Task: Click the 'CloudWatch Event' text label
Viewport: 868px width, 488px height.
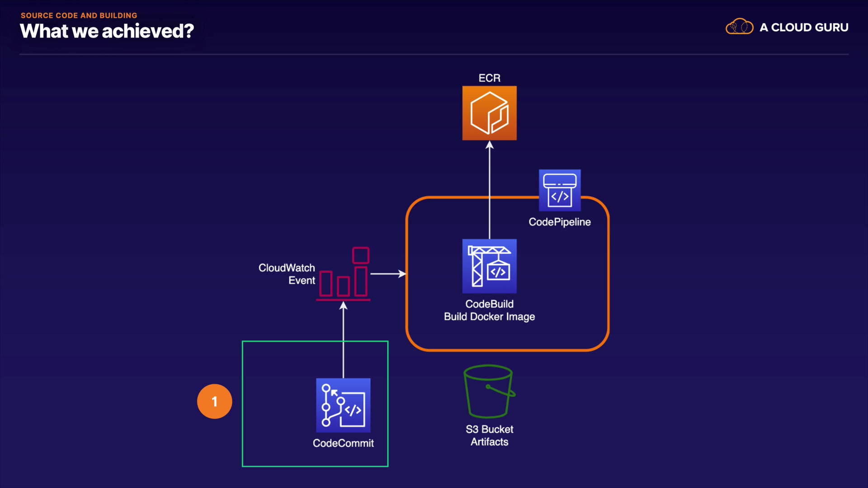Action: 287,274
